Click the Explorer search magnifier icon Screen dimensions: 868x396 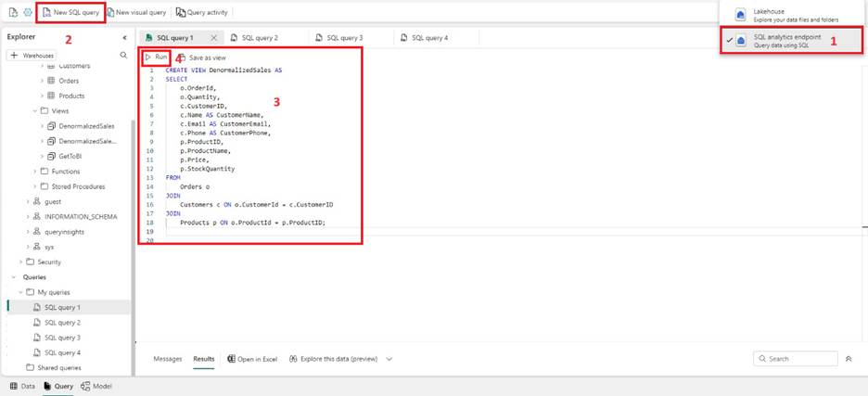[x=123, y=56]
